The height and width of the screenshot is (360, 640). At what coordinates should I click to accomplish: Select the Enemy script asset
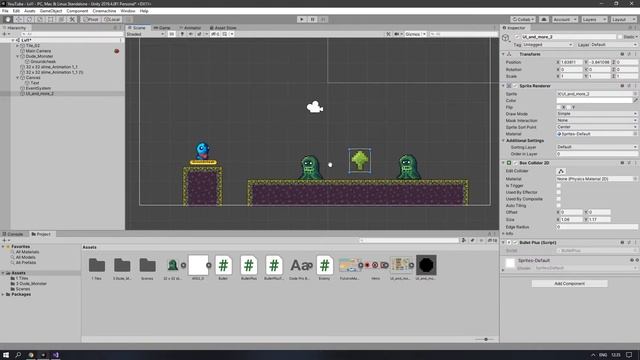pyautogui.click(x=324, y=268)
